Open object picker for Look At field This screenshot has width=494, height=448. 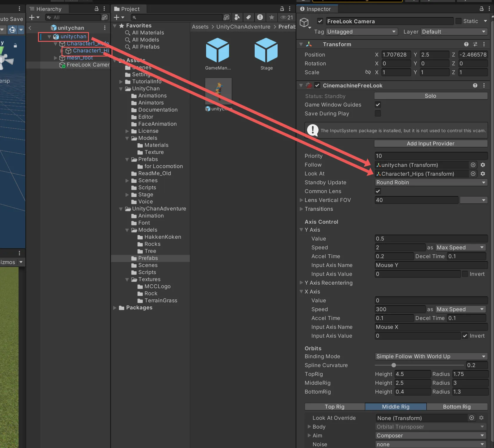(473, 174)
